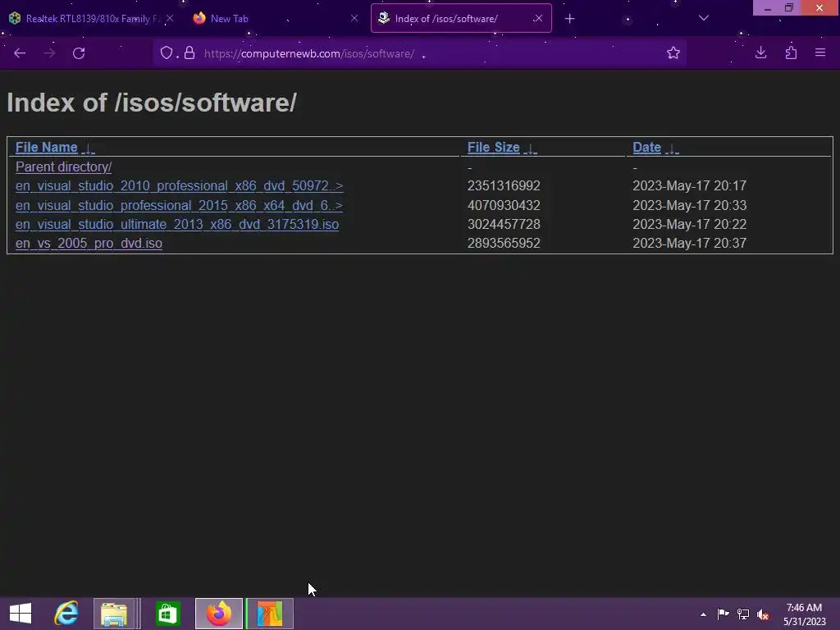Select file size 2351316992

(504, 186)
